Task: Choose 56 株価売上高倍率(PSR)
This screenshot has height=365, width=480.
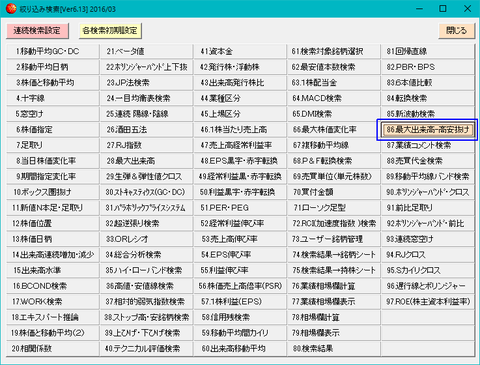Action: click(x=240, y=286)
